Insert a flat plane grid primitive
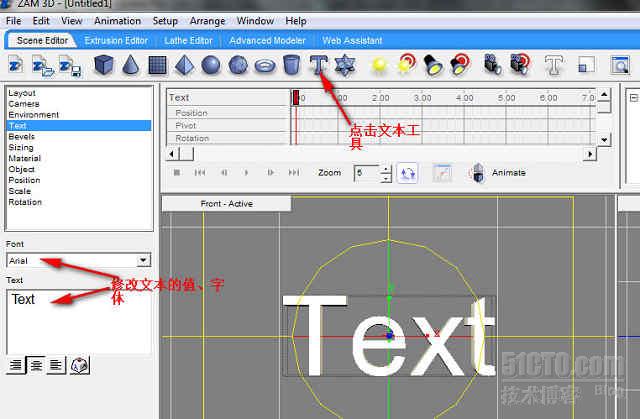Screen dimensions: 640x419 click(158, 65)
